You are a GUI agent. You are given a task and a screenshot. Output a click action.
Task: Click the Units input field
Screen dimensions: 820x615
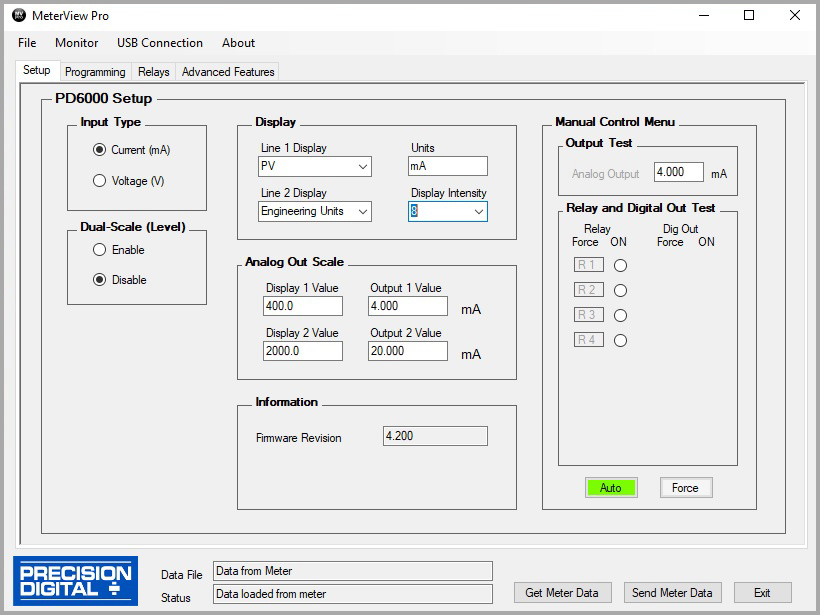pyautogui.click(x=448, y=166)
